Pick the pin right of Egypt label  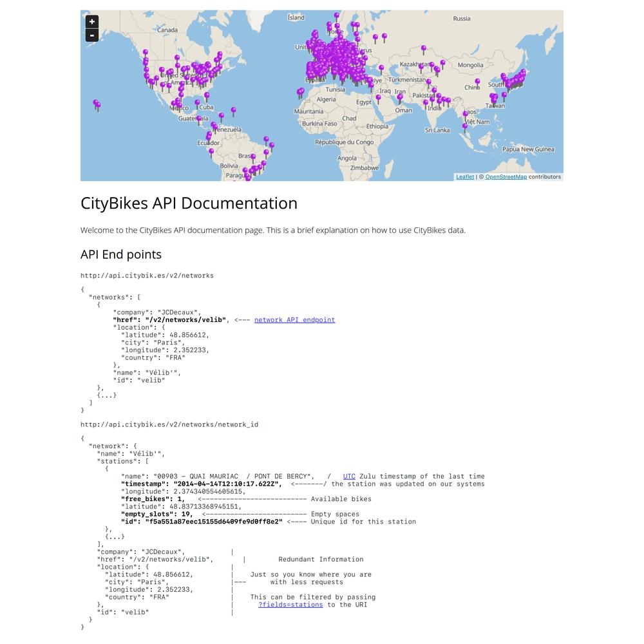[x=378, y=100]
